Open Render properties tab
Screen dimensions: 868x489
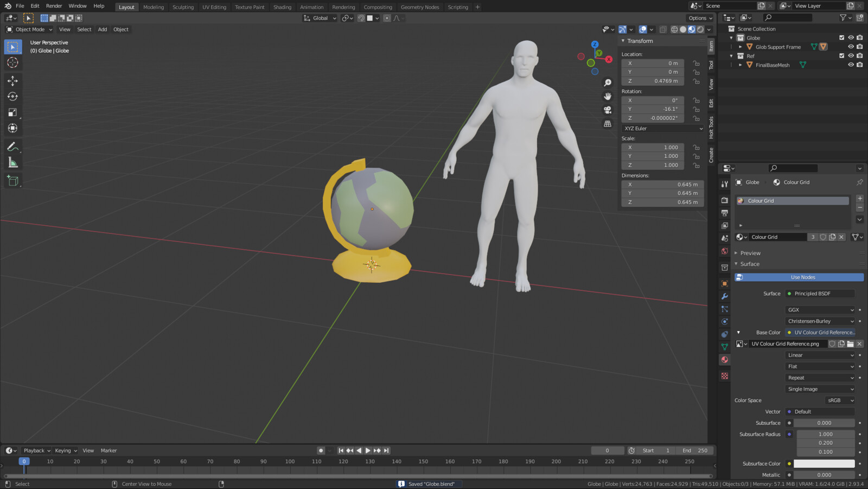tap(725, 200)
